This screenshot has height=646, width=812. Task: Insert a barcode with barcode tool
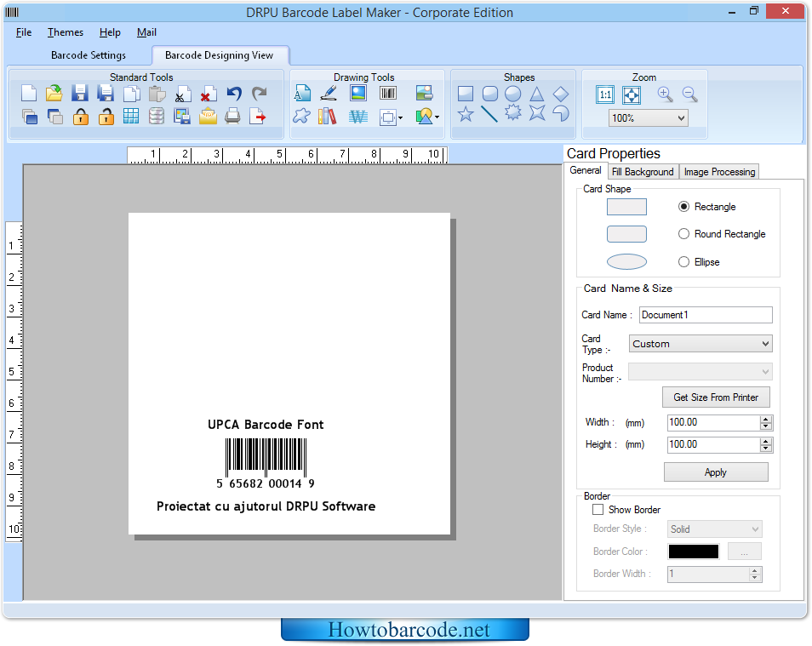[388, 94]
